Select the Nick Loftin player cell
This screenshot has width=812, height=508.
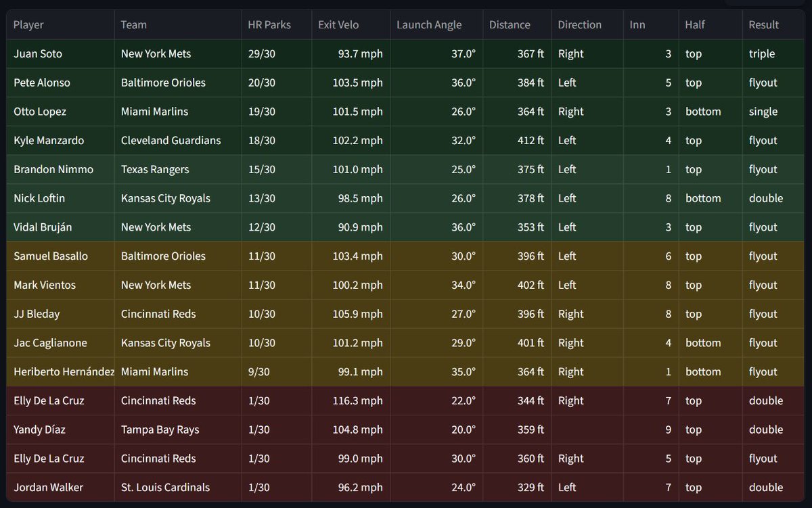click(x=60, y=198)
